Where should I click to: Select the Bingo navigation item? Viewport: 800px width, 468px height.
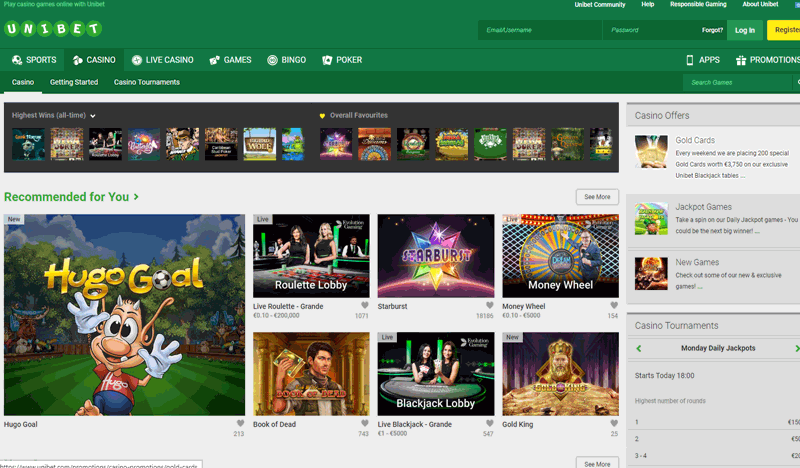tap(286, 60)
